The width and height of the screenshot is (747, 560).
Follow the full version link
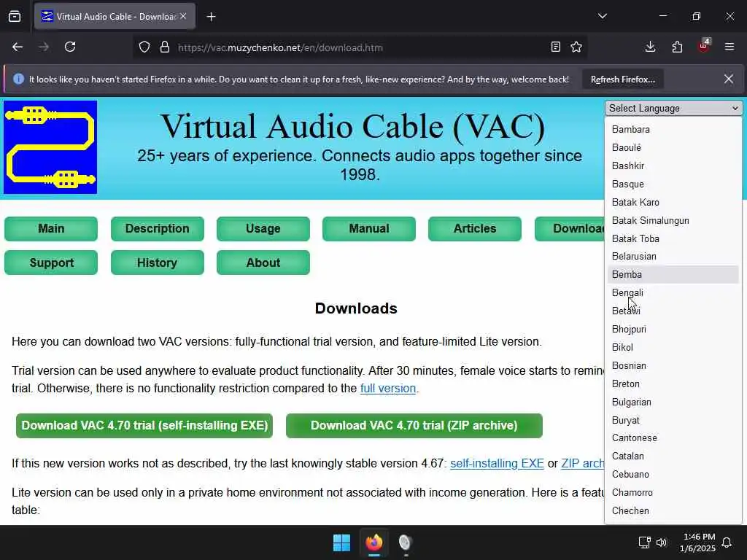pos(388,388)
